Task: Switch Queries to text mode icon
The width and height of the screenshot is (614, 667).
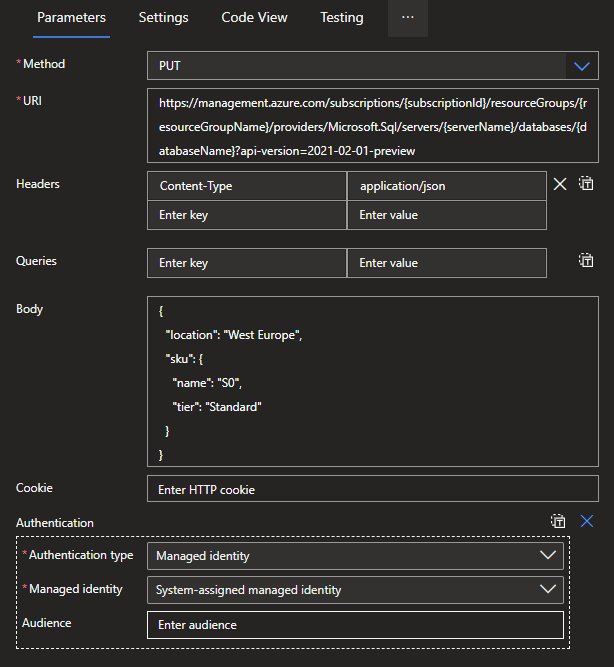Action: tap(586, 260)
